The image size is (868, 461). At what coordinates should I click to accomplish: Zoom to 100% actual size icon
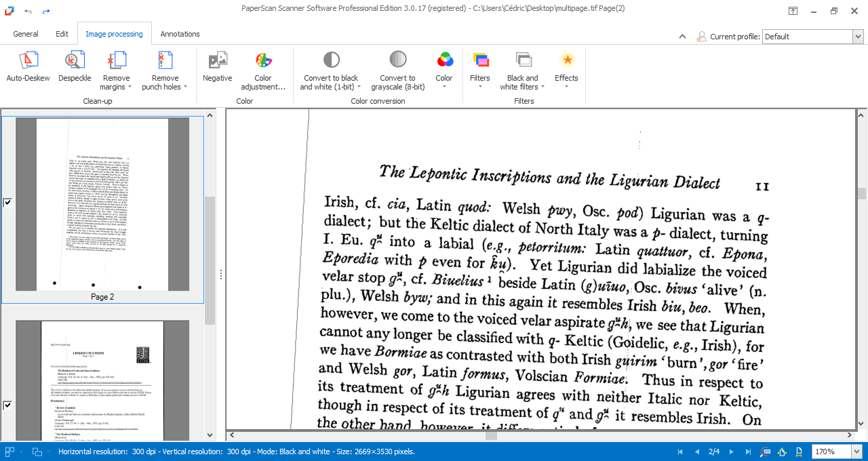pyautogui.click(x=766, y=452)
